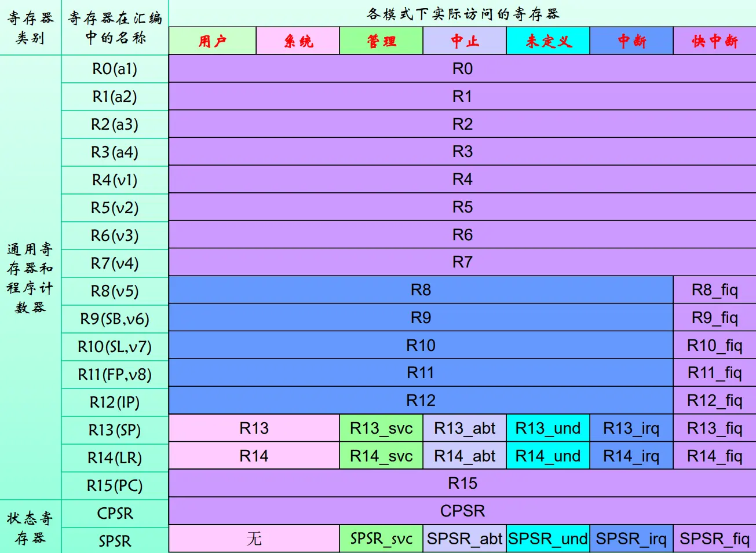Select the pink shared R14 cell
The image size is (756, 553).
point(254,456)
